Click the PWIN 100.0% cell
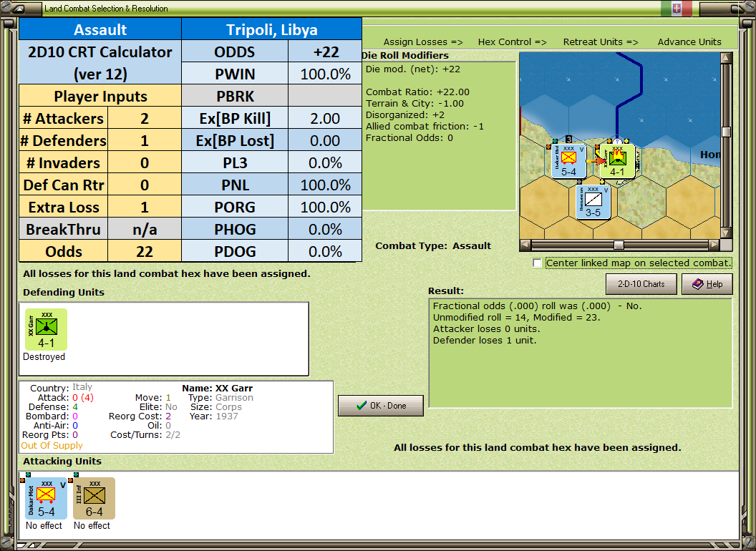Screen dimensions: 756x551 pos(325,74)
